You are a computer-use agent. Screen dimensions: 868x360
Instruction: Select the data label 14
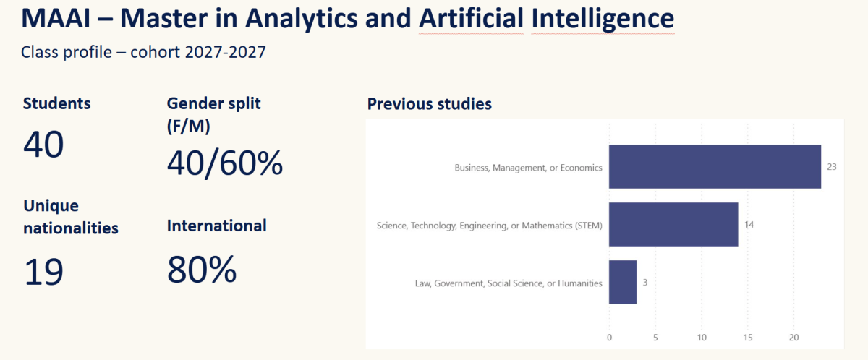[749, 225]
